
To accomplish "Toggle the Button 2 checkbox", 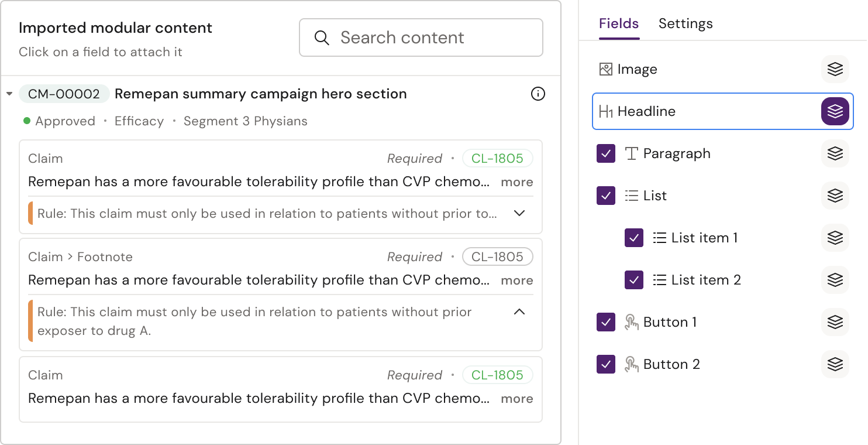I will coord(606,364).
